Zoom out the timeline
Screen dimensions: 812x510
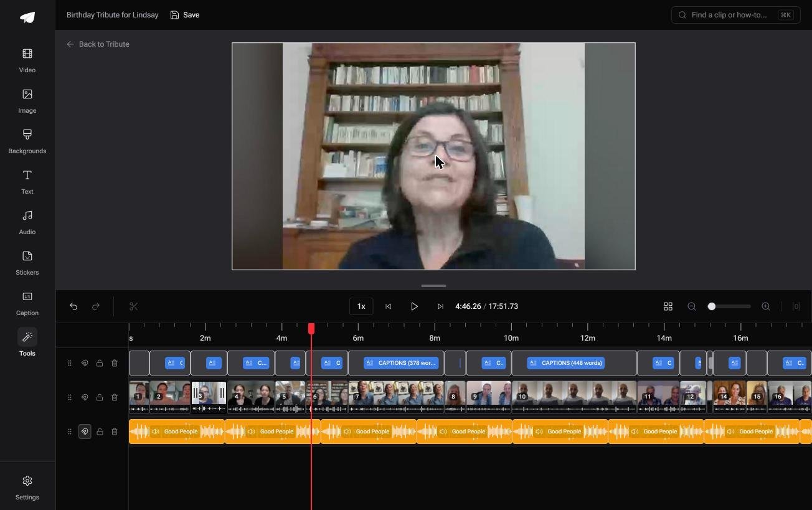pyautogui.click(x=692, y=306)
